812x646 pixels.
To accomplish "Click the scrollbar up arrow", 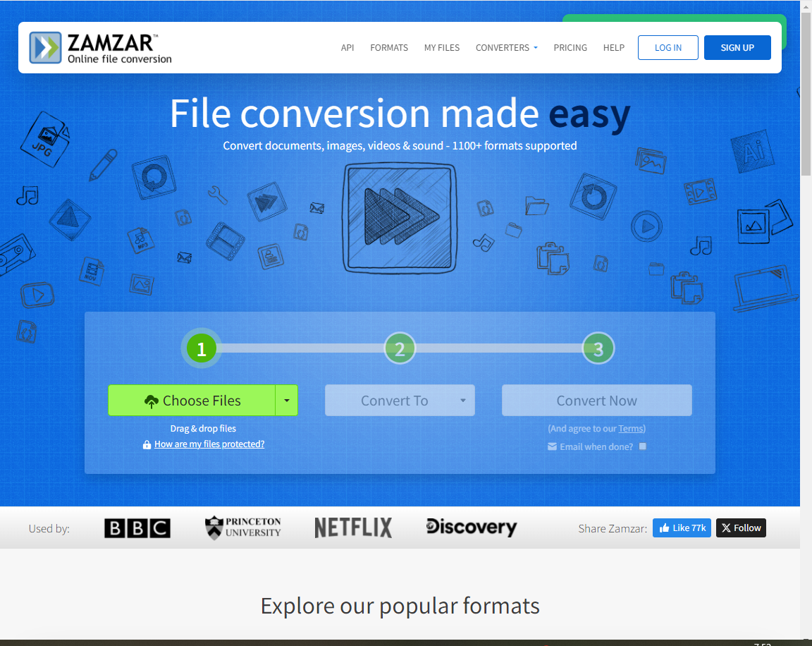I will pyautogui.click(x=806, y=6).
